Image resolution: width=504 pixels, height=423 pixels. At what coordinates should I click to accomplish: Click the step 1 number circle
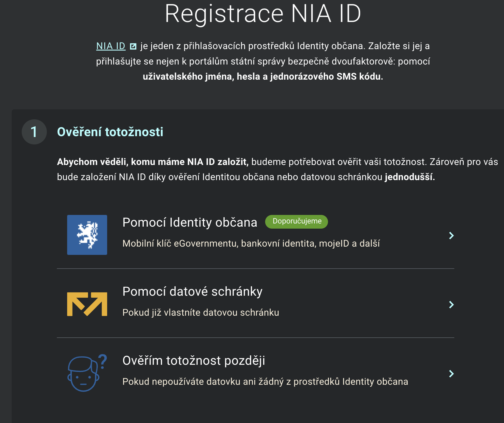[x=34, y=132]
